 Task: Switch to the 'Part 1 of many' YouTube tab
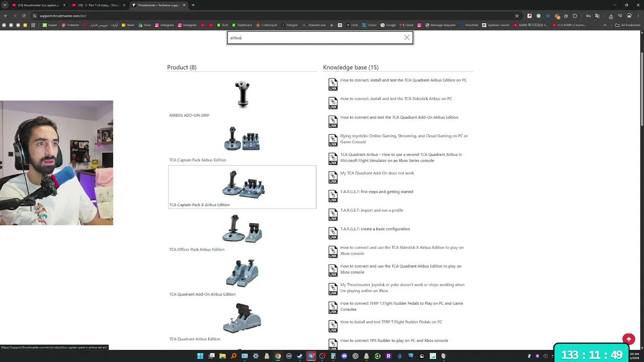(x=99, y=5)
